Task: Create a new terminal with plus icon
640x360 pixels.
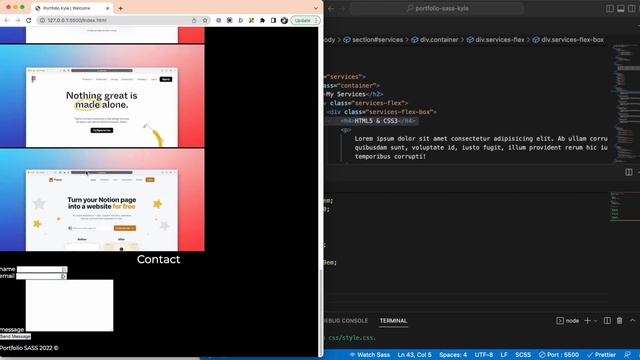Action: [x=587, y=321]
